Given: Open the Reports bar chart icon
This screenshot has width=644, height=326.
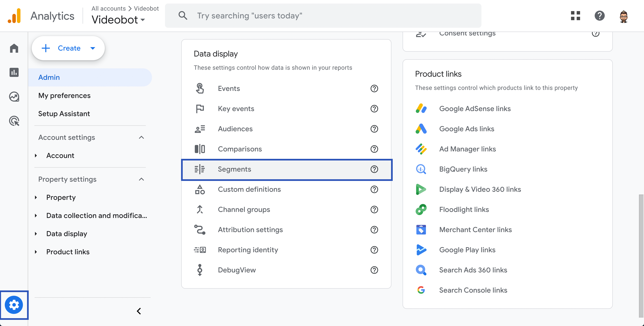Looking at the screenshot, I should (14, 72).
